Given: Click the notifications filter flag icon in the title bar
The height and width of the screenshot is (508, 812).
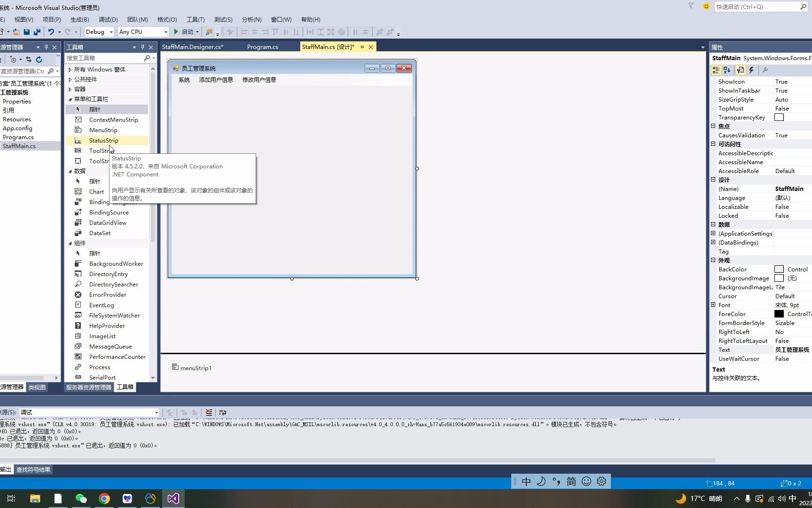Looking at the screenshot, I should [x=691, y=6].
